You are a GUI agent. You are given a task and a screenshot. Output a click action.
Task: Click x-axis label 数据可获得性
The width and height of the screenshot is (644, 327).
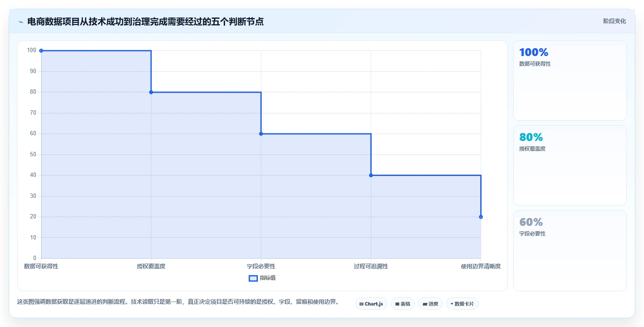pos(41,266)
